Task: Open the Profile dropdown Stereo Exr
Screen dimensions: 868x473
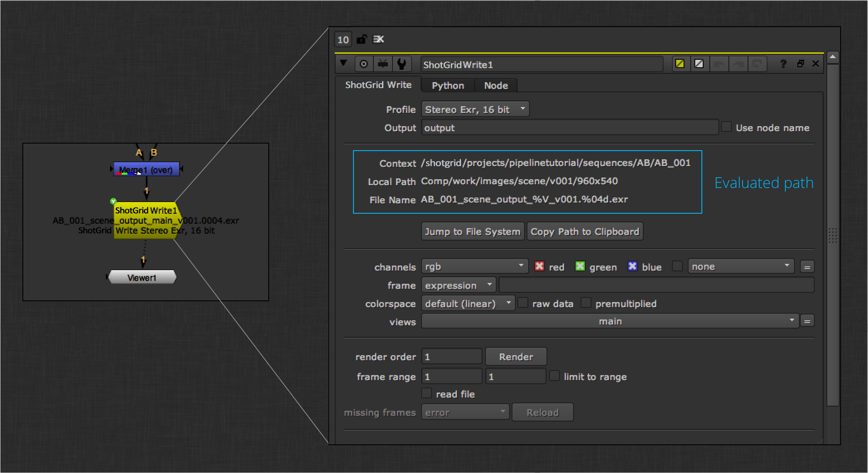Action: (x=475, y=110)
